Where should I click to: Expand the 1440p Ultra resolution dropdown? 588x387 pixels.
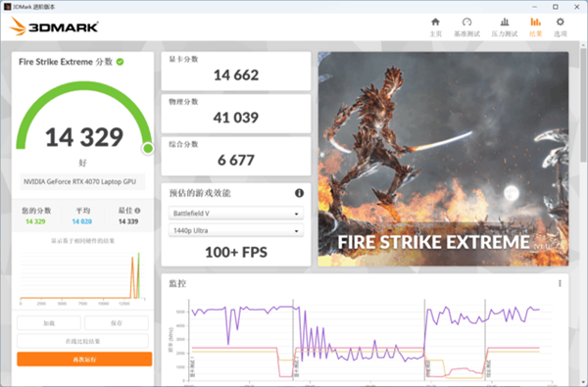236,230
